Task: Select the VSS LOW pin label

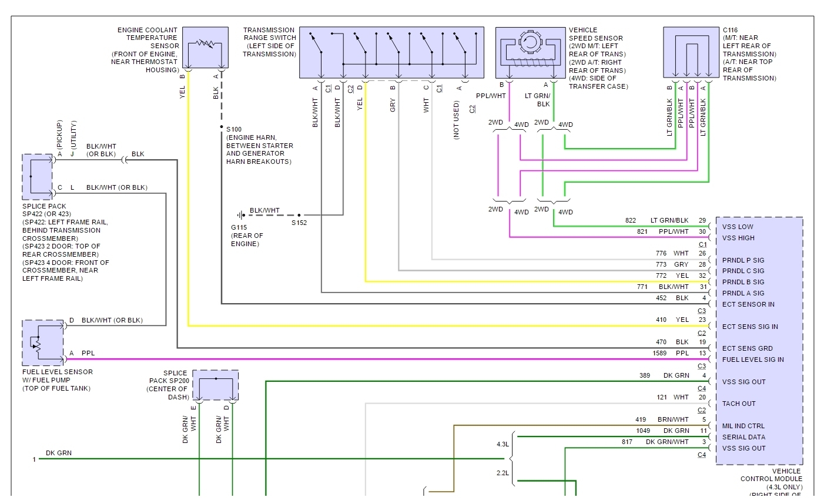Action: tap(738, 227)
